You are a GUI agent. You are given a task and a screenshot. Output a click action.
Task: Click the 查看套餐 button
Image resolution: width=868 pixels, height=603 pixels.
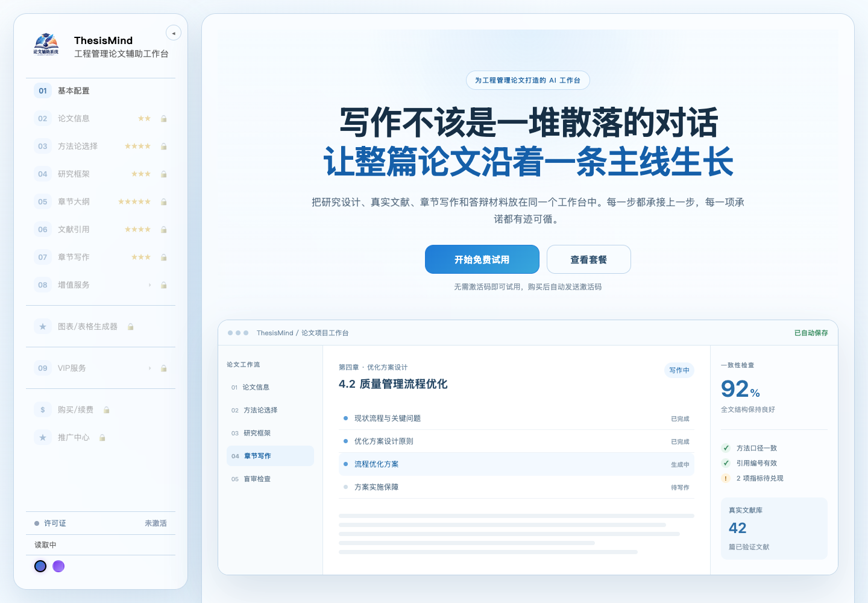click(x=589, y=259)
